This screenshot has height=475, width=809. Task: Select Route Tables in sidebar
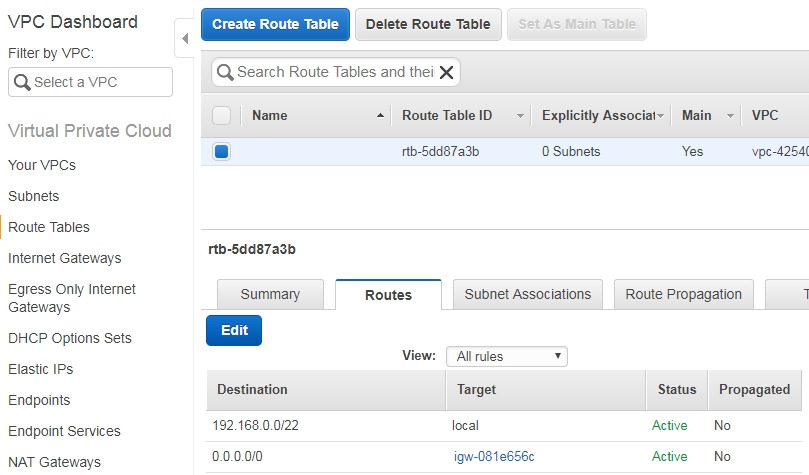tap(48, 227)
